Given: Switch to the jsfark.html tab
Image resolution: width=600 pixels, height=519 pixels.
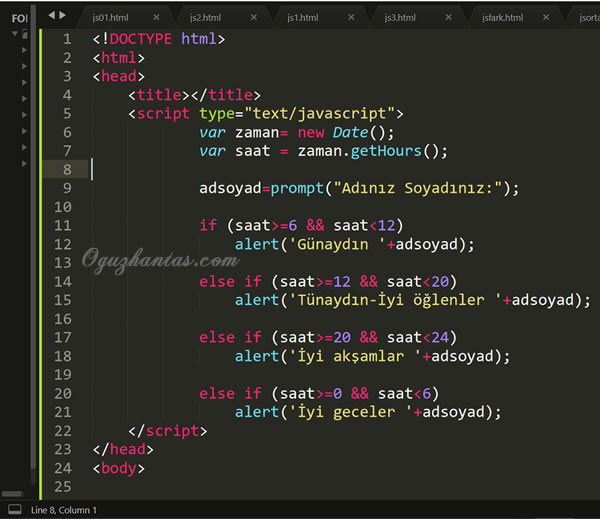Looking at the screenshot, I should (x=502, y=18).
